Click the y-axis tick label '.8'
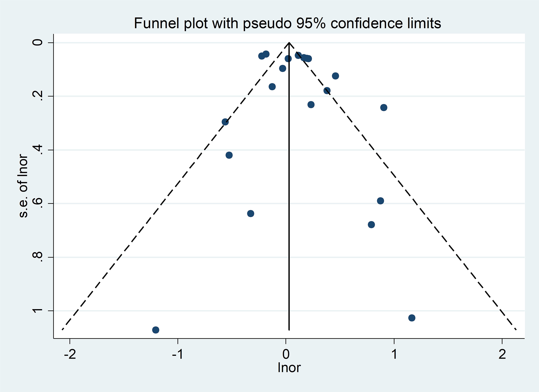Image resolution: width=539 pixels, height=392 pixels. coord(38,257)
